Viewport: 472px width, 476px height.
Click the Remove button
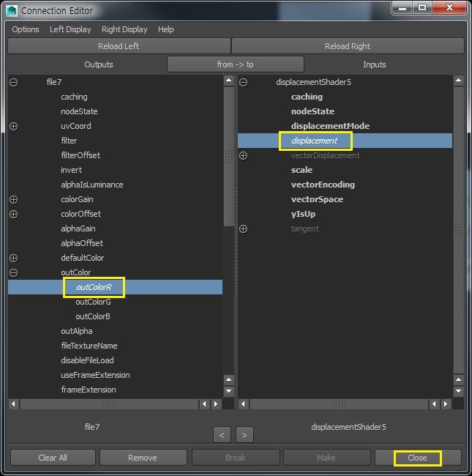pos(143,458)
